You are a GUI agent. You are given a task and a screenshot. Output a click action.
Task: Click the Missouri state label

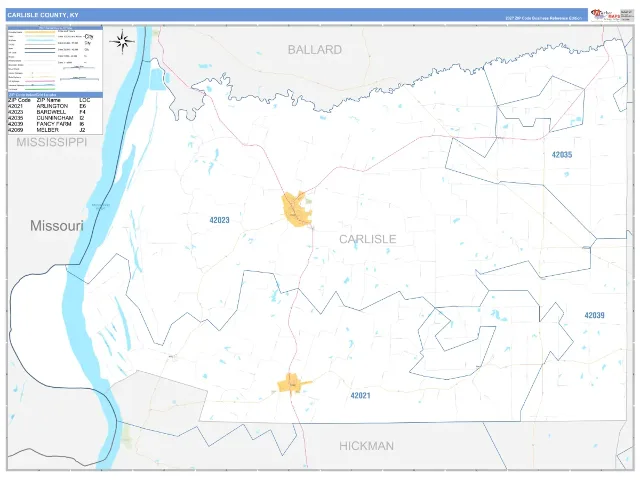tap(57, 226)
